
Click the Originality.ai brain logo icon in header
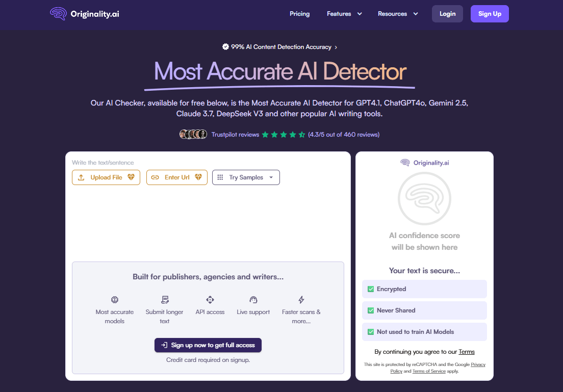[x=58, y=14]
